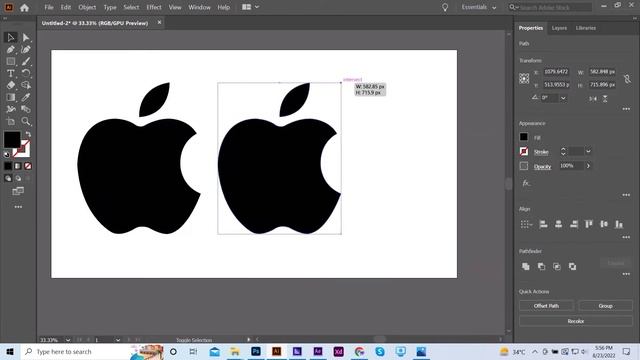Click Vertical Align Bottom icon
Viewport: 640px width, 360px height.
619,224
